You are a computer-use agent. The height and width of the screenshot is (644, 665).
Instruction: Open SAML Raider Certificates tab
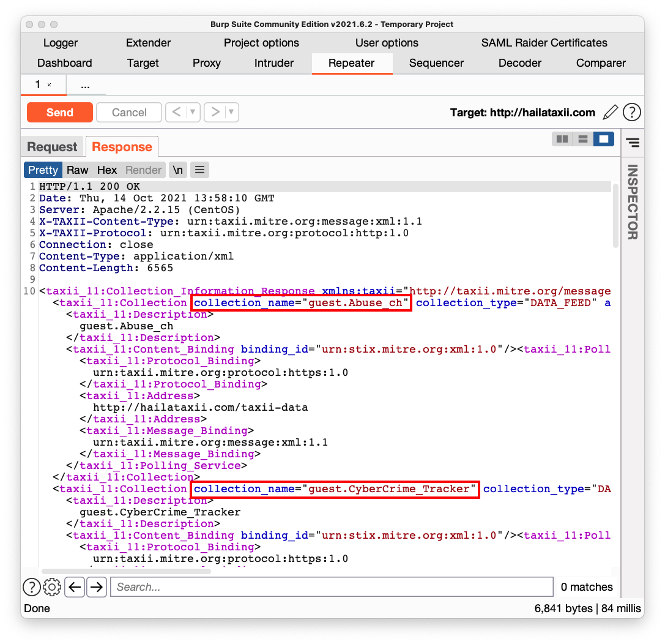[x=544, y=43]
